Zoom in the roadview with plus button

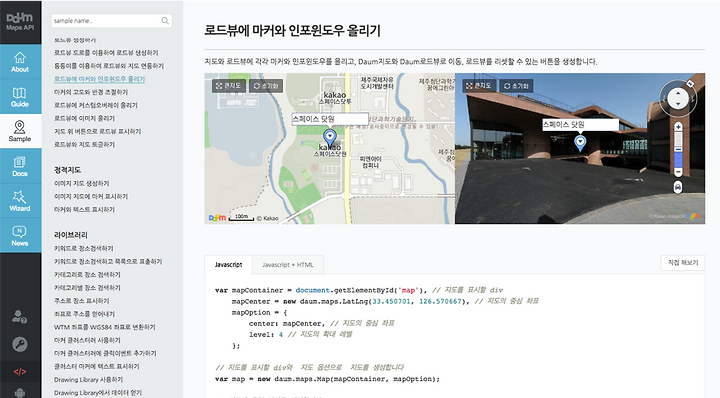678,127
